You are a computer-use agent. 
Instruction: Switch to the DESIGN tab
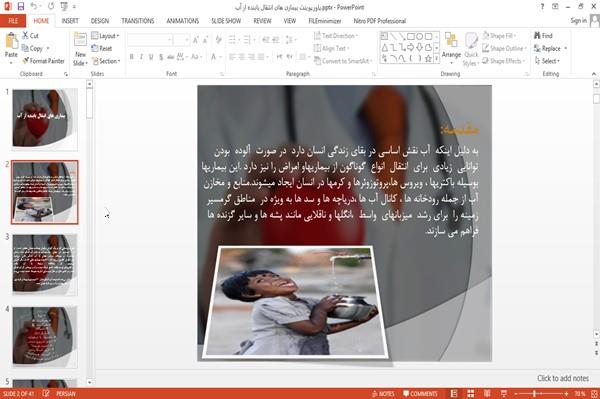[x=100, y=21]
